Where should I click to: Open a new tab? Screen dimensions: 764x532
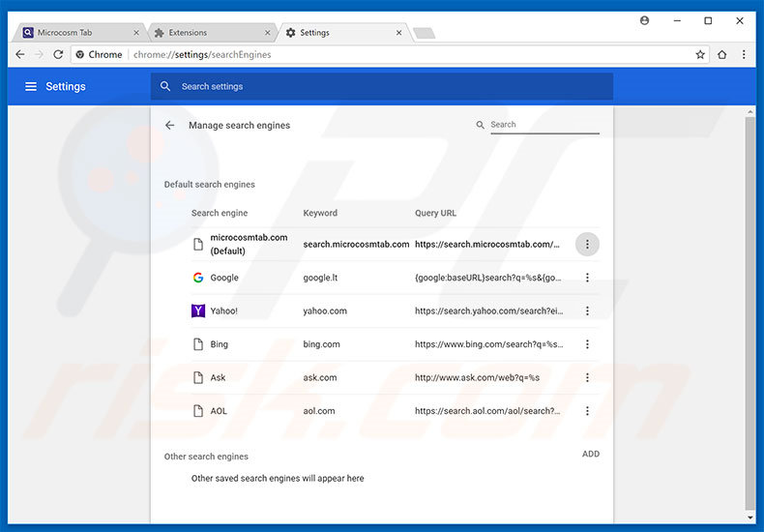click(x=424, y=33)
